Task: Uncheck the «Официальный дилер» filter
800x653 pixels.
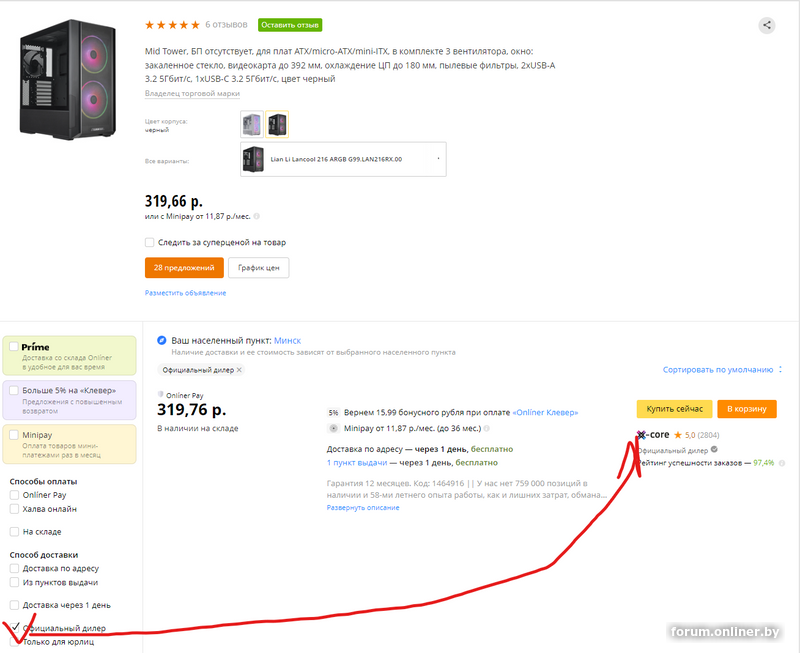Action: point(15,627)
